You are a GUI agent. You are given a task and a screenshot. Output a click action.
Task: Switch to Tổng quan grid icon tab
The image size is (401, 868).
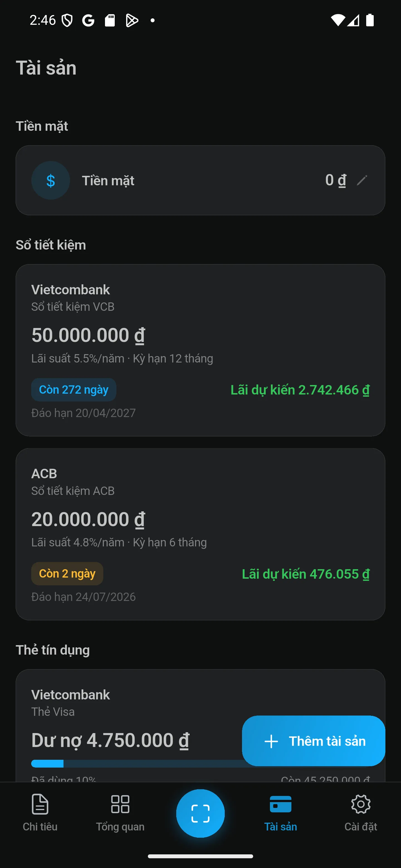click(x=120, y=813)
